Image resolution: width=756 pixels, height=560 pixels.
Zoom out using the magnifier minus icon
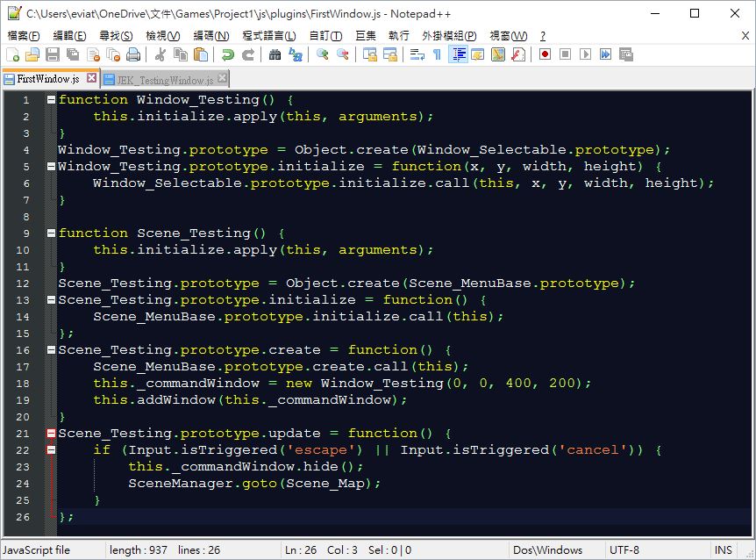tap(342, 54)
